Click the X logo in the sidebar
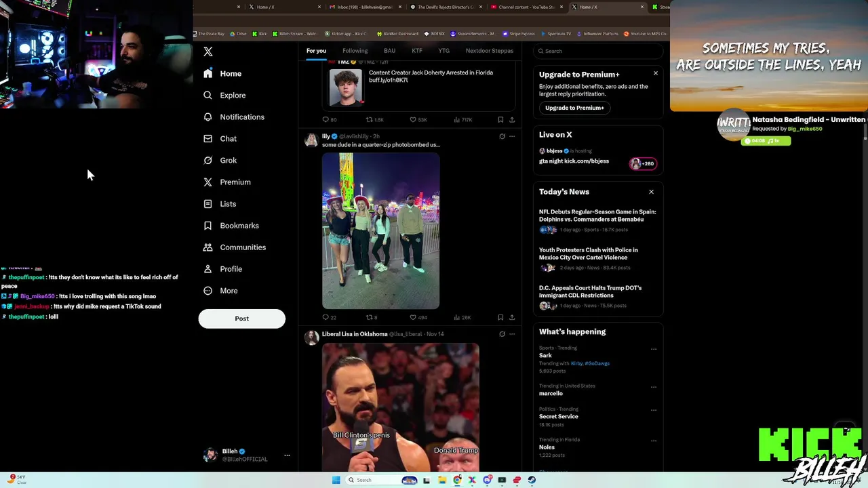868x488 pixels. click(x=208, y=52)
